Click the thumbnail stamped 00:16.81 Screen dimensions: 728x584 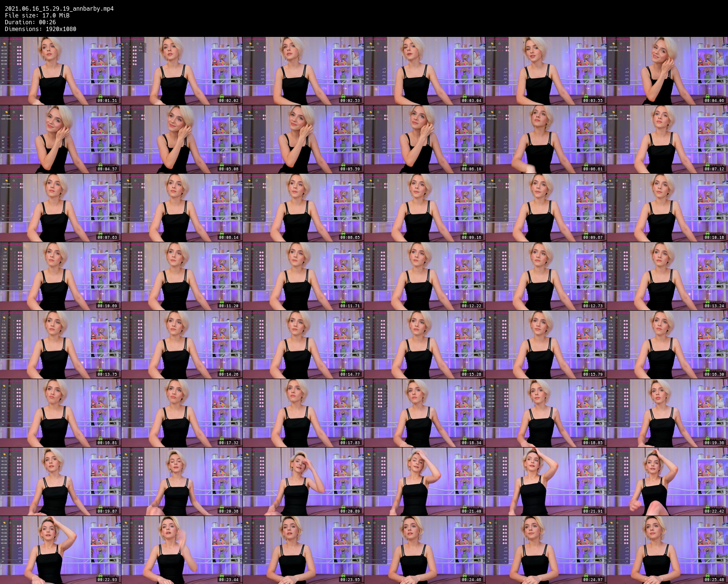tap(60, 413)
